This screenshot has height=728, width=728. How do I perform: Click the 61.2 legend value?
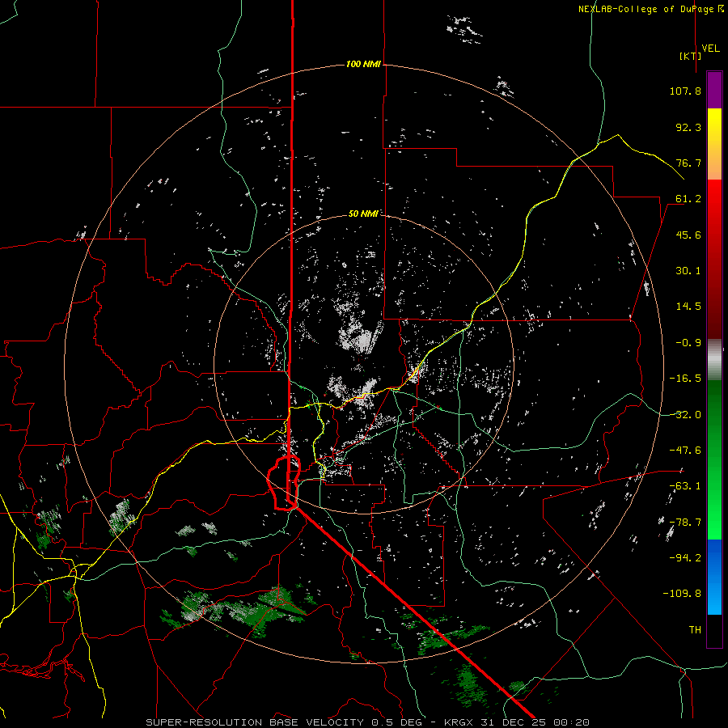688,199
